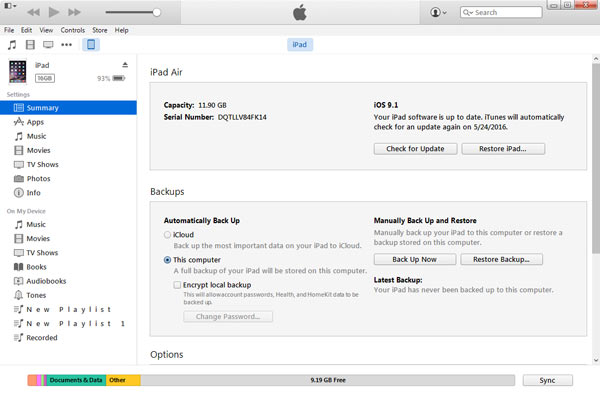This screenshot has width=600, height=395.
Task: Eject the iPad using eject icon
Action: [x=125, y=65]
